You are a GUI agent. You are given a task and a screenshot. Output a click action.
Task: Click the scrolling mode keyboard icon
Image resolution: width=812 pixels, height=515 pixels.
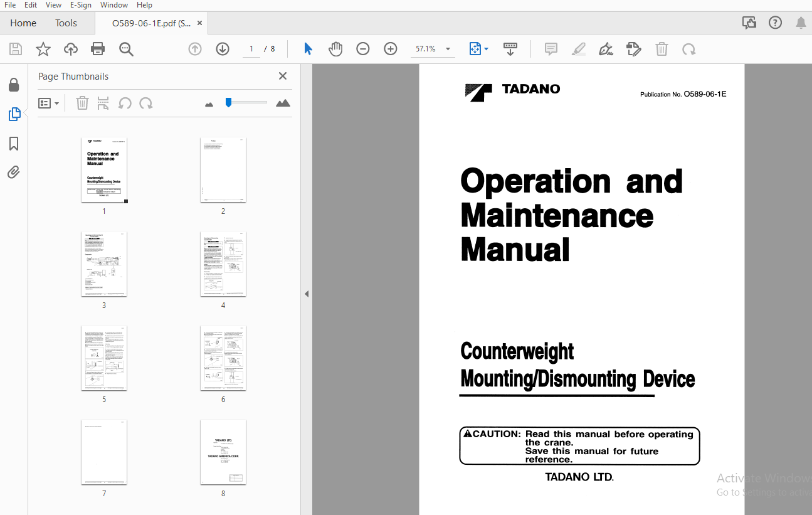[510, 49]
